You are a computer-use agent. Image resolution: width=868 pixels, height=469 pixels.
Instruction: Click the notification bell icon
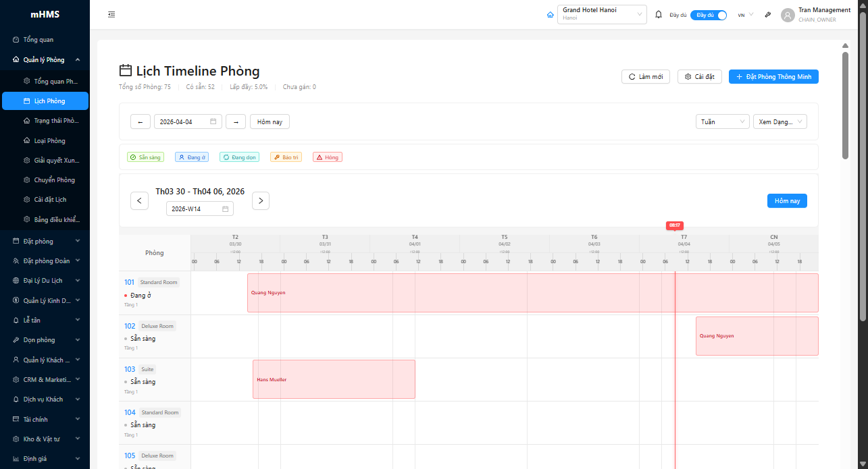click(x=659, y=15)
